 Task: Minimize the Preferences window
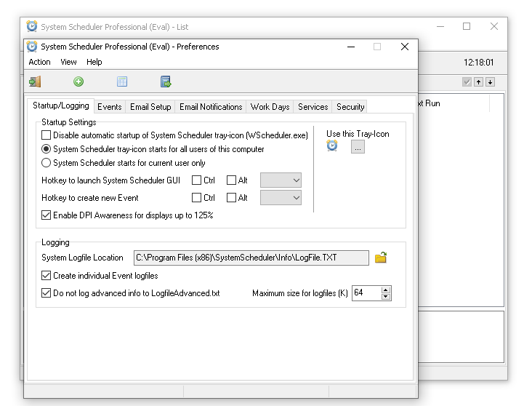point(351,47)
